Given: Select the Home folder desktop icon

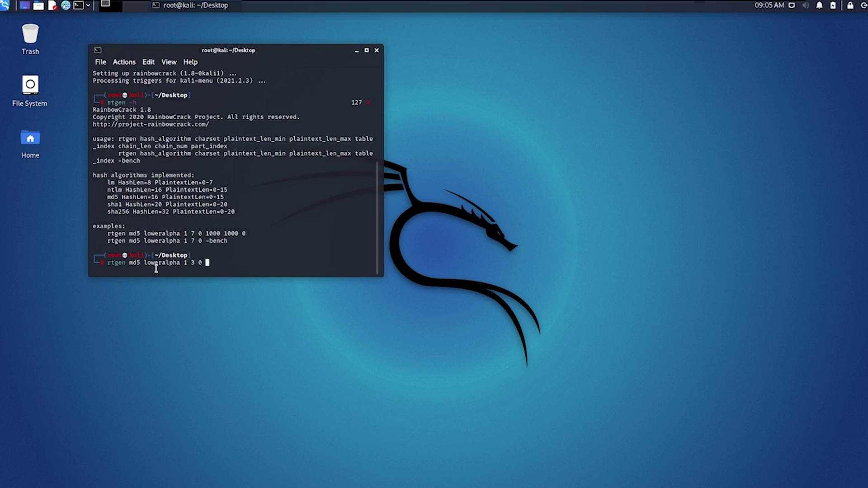Looking at the screenshot, I should pos(30,144).
